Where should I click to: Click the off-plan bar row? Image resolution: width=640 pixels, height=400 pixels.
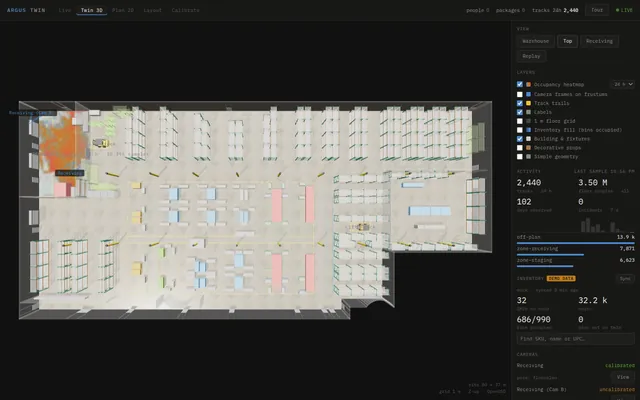(x=576, y=239)
